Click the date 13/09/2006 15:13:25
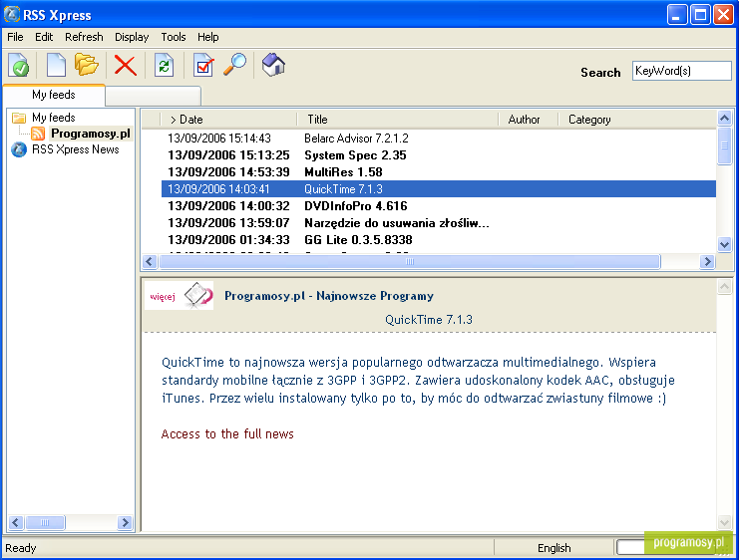The width and height of the screenshot is (739, 560). pyautogui.click(x=228, y=155)
